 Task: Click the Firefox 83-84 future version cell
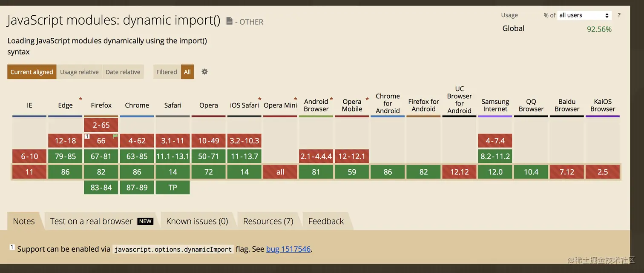[x=101, y=188]
